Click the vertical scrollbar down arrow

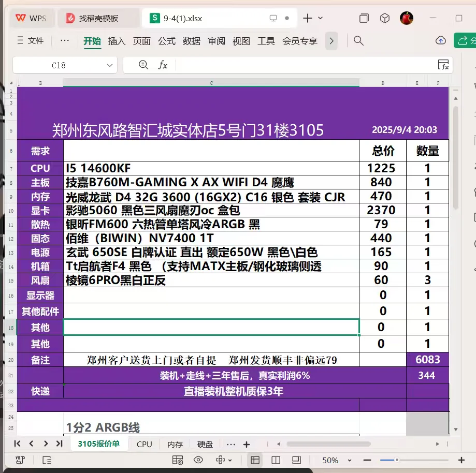point(455,430)
